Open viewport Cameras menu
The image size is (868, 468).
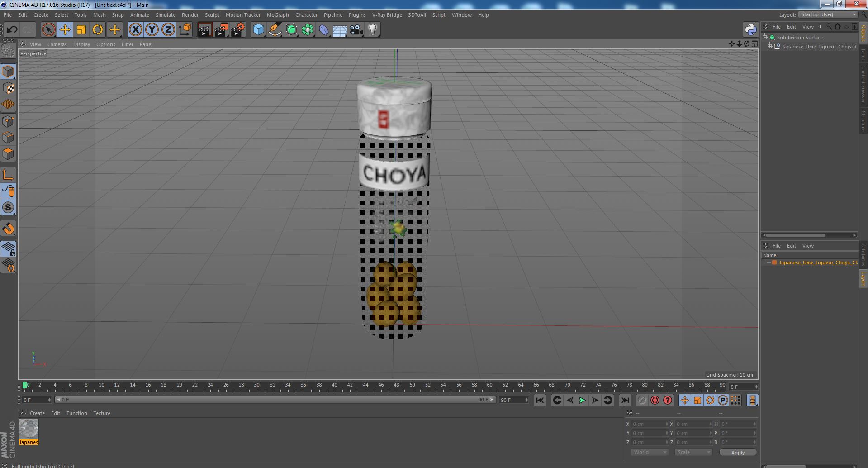point(57,44)
